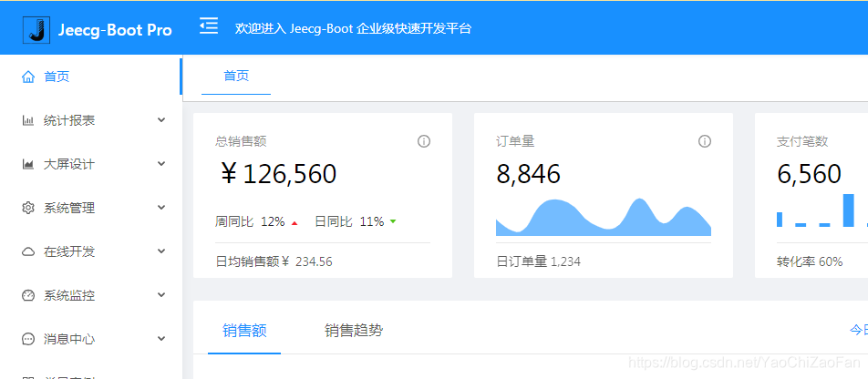Click the 总销售额 card title
Image resolution: width=868 pixels, height=379 pixels.
(x=241, y=141)
